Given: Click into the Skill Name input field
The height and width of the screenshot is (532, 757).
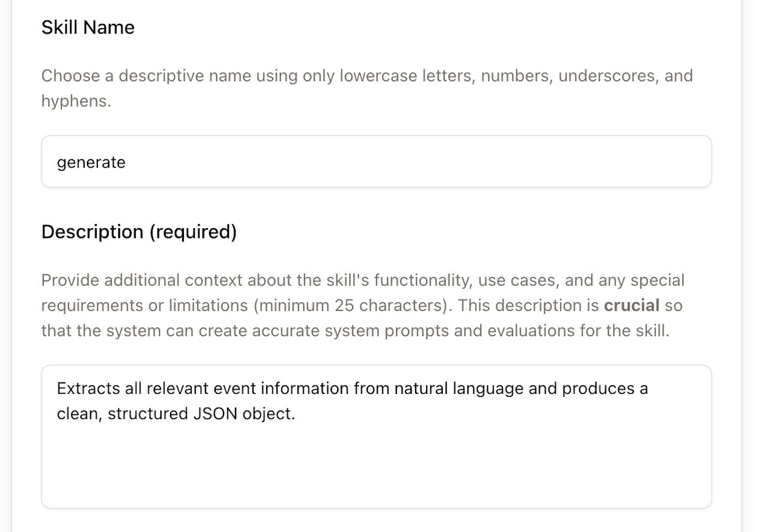Looking at the screenshot, I should click(x=376, y=162).
